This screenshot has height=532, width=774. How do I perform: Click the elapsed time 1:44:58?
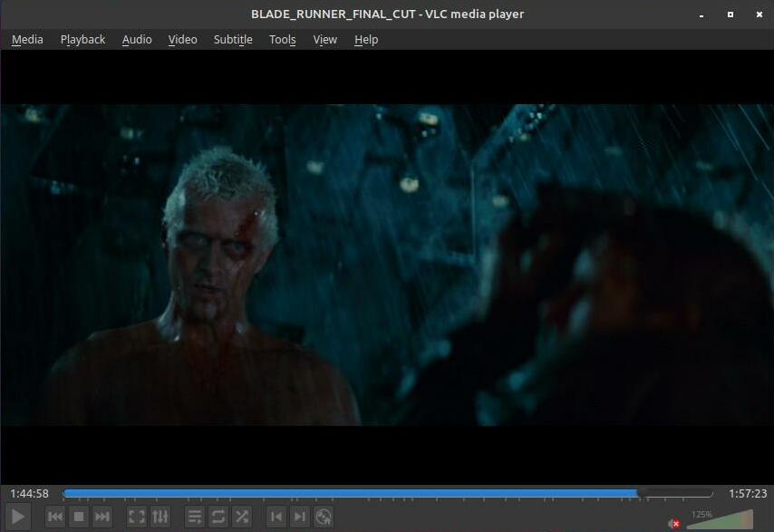tap(30, 494)
